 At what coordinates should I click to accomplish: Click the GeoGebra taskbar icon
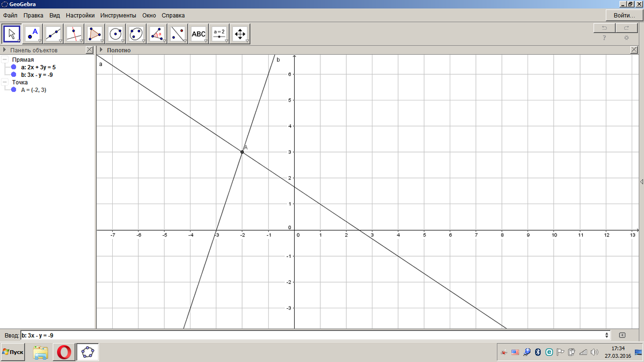pyautogui.click(x=87, y=352)
